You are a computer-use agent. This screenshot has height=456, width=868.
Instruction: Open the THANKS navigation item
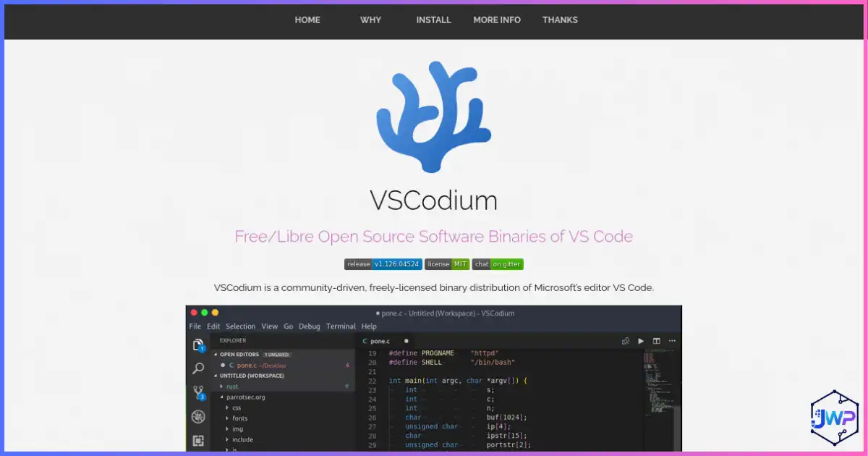click(560, 20)
